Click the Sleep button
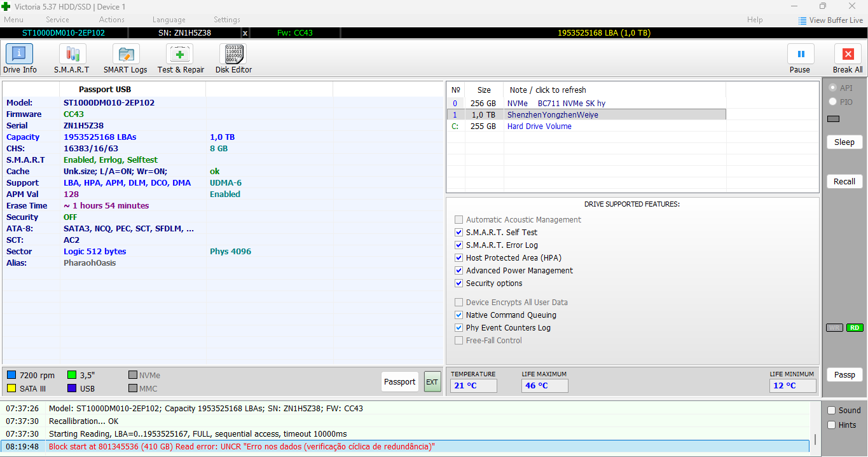 (x=844, y=142)
